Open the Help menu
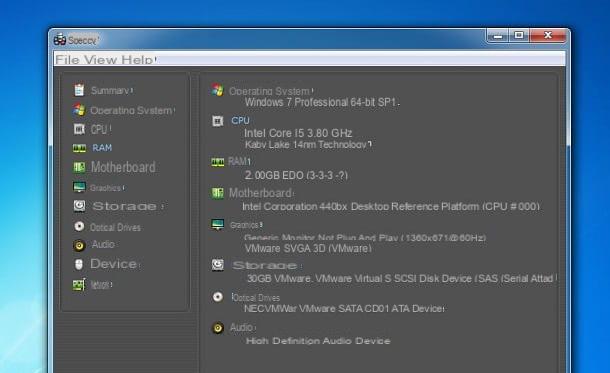610x373 pixels. [x=137, y=60]
